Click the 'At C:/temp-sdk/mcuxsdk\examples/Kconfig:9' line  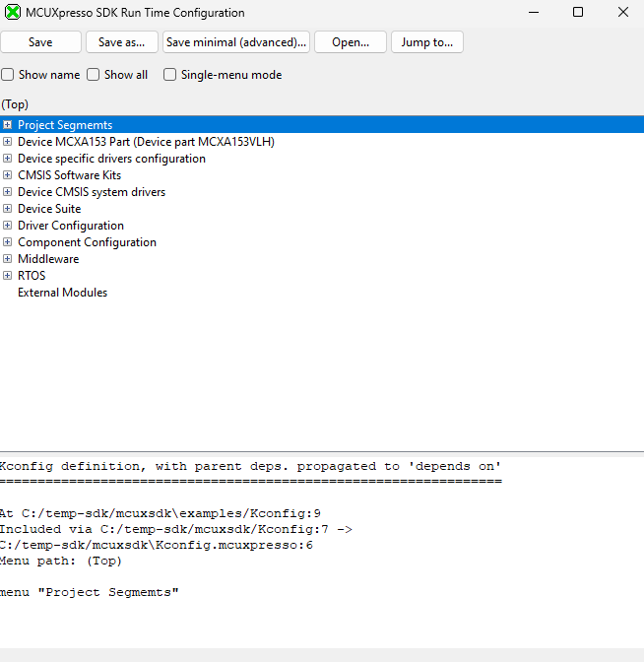click(x=160, y=513)
